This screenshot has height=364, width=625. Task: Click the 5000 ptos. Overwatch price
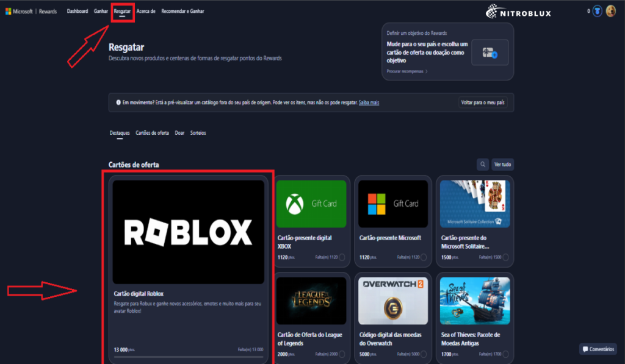[368, 354]
